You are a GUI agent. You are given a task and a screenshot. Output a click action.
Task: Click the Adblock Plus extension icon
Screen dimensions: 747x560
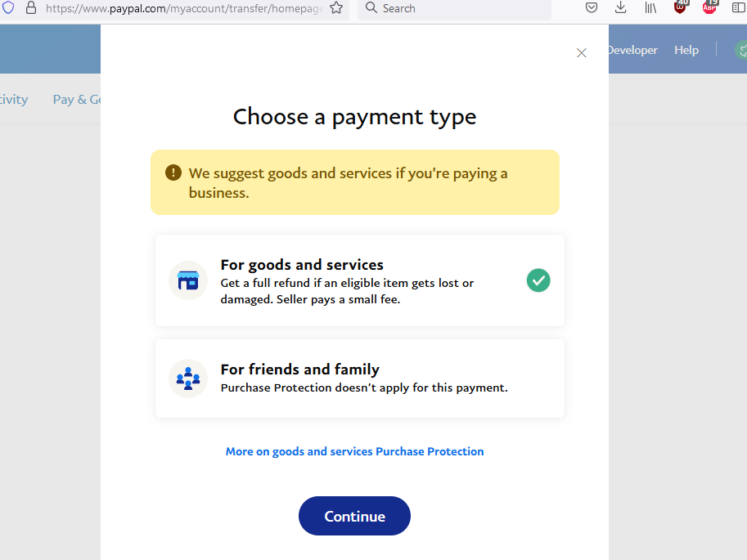(x=709, y=8)
